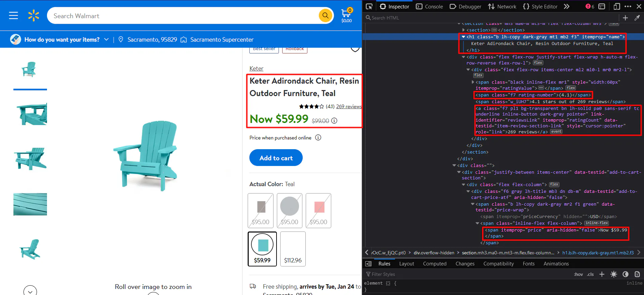Screen dimensions: 644x295
Task: Open the Keter brand link
Action: pyautogui.click(x=256, y=69)
